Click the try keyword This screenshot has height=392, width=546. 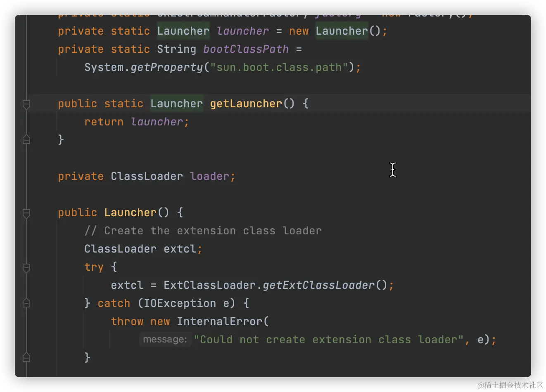94,267
